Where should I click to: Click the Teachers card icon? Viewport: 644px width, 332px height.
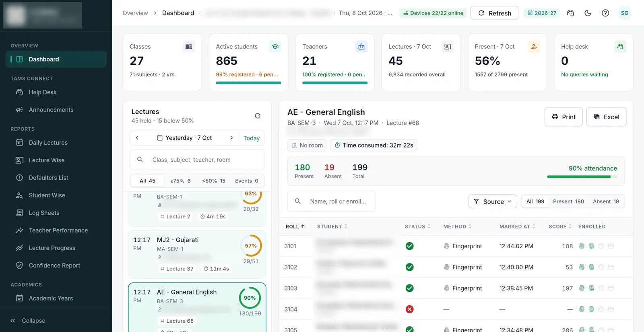361,47
